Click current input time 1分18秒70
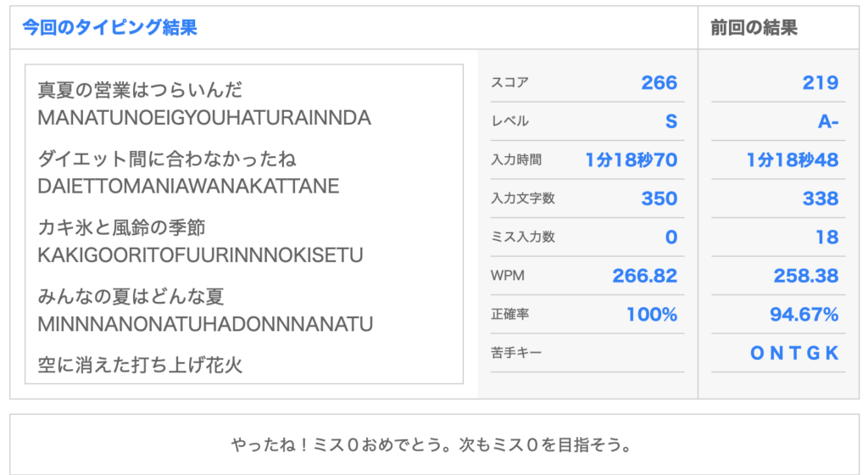 point(631,159)
